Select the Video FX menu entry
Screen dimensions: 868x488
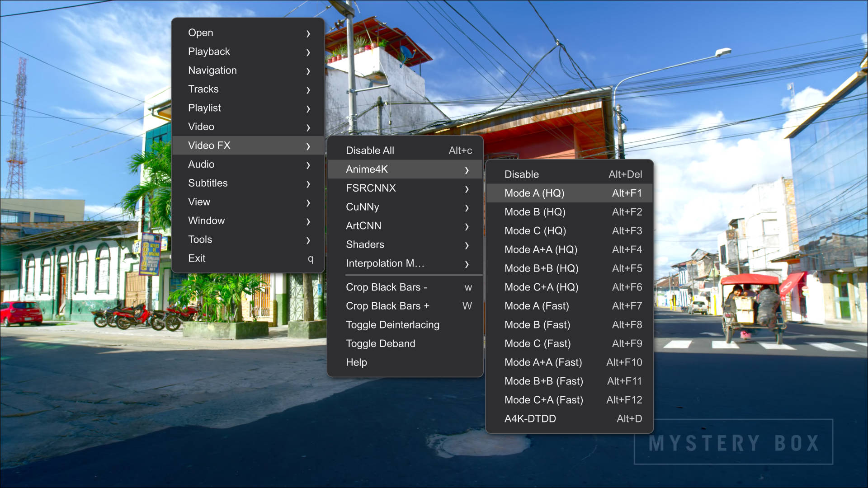coord(248,145)
